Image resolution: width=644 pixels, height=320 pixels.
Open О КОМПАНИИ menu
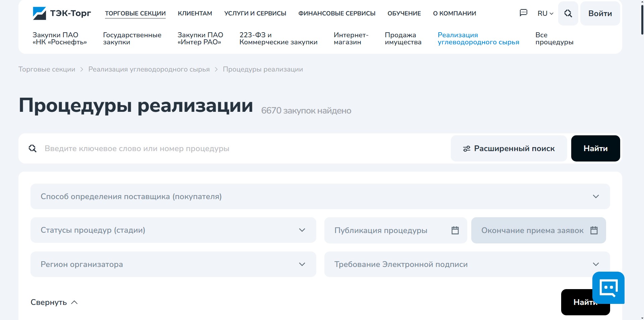point(454,13)
